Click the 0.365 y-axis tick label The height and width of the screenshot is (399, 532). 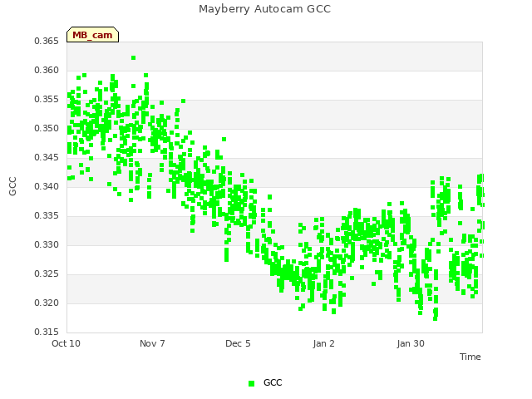(x=47, y=41)
